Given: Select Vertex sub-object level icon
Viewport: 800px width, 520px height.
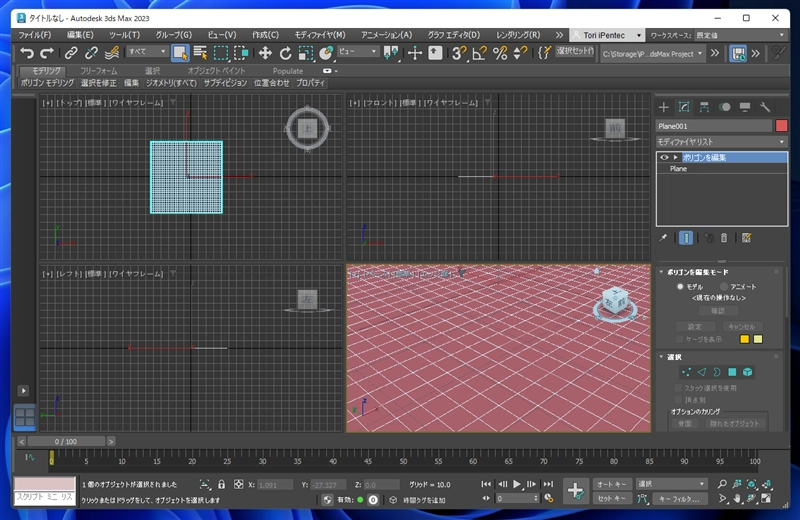Looking at the screenshot, I should (x=686, y=372).
